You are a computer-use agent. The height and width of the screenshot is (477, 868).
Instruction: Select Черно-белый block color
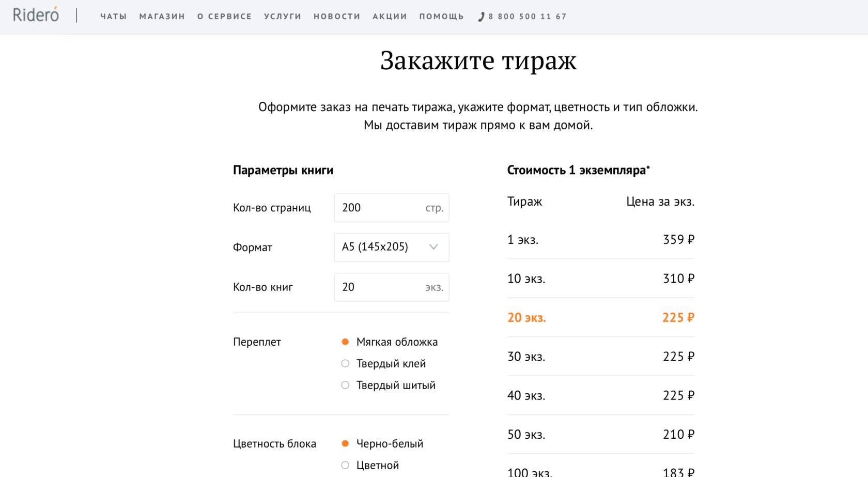coord(345,443)
